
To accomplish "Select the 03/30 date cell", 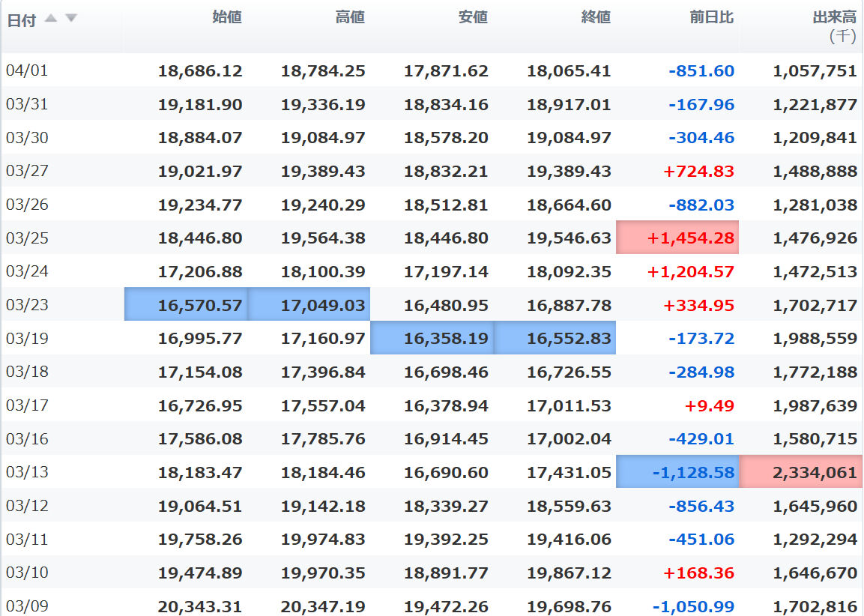I will [27, 137].
